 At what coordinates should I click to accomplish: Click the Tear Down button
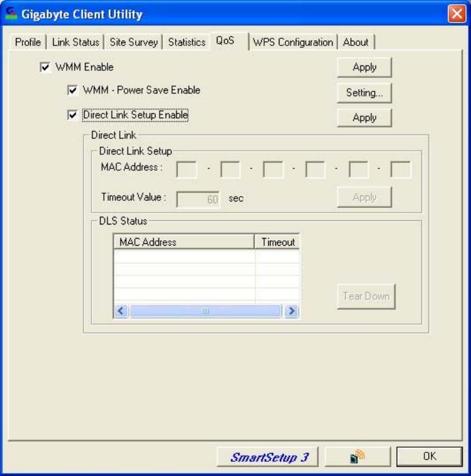(x=366, y=296)
